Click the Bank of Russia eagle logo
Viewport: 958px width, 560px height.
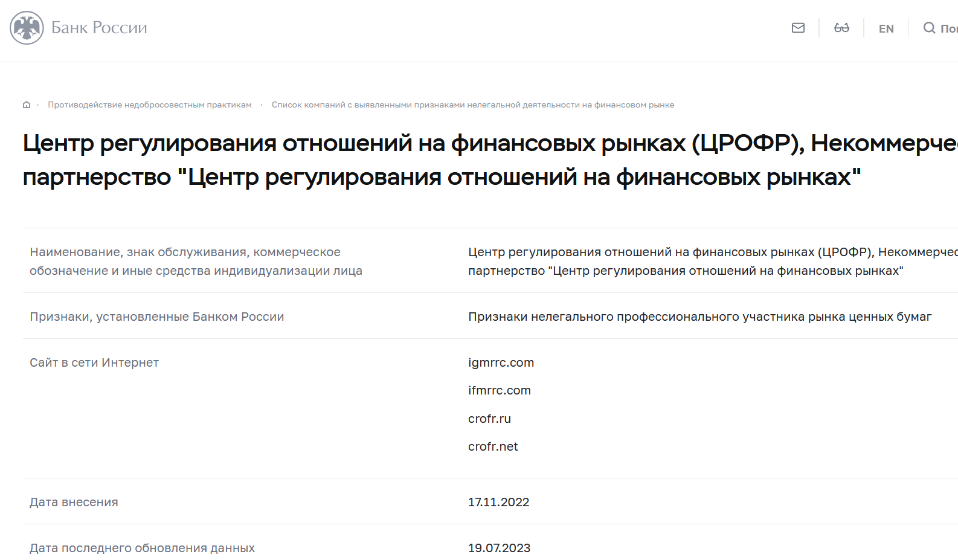(27, 28)
